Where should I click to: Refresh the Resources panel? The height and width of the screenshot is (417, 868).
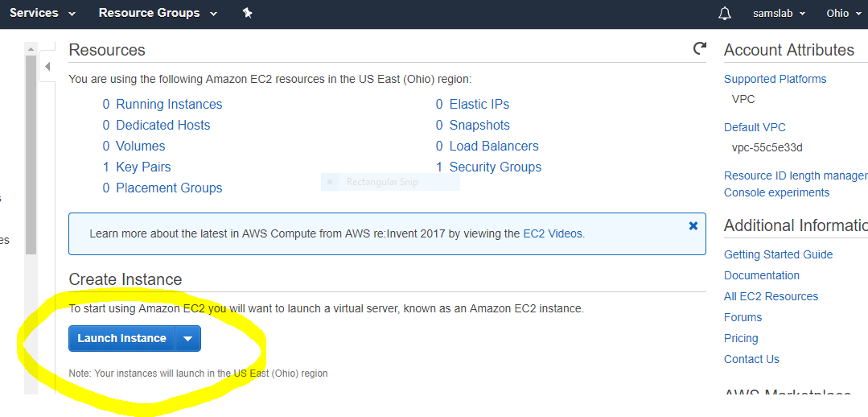[700, 48]
